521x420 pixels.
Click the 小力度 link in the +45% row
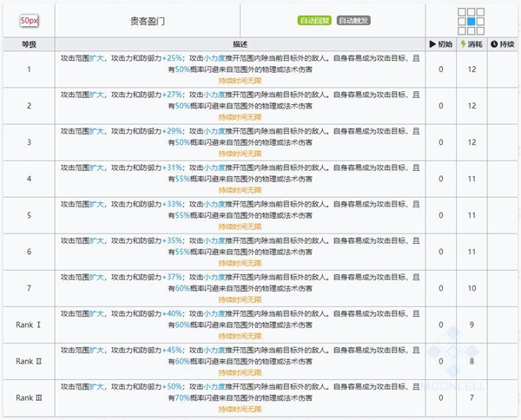click(214, 351)
